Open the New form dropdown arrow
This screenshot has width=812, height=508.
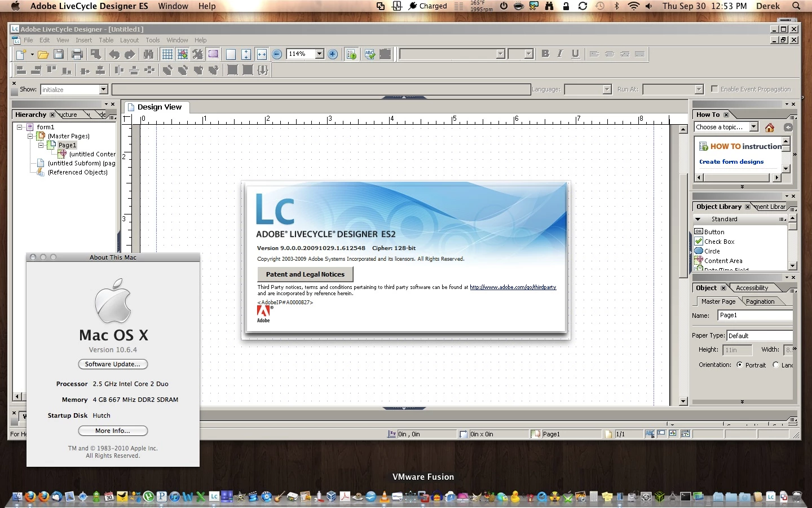(x=32, y=54)
